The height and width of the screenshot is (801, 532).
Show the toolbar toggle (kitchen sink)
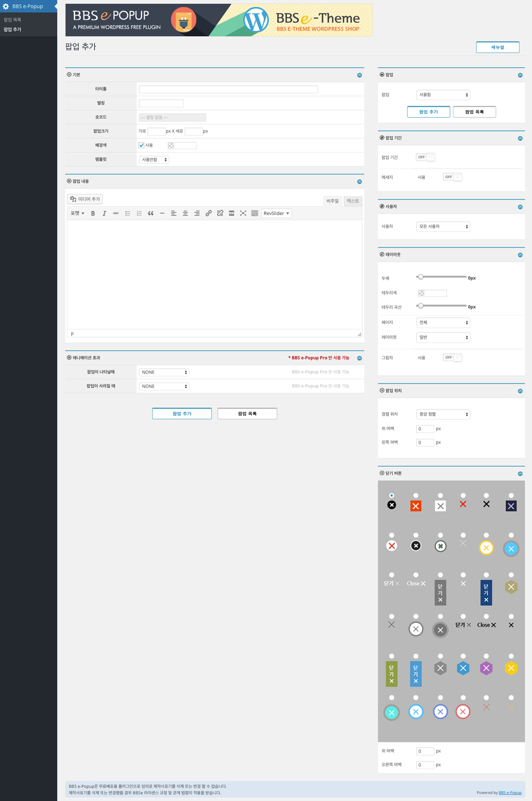pos(255,213)
